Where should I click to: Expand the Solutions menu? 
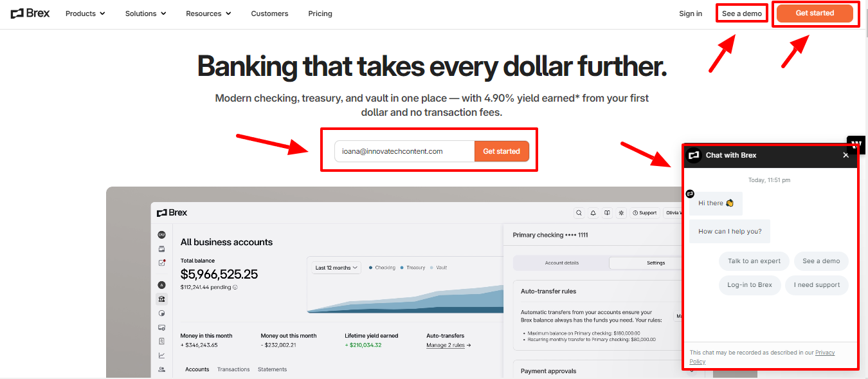(x=146, y=14)
